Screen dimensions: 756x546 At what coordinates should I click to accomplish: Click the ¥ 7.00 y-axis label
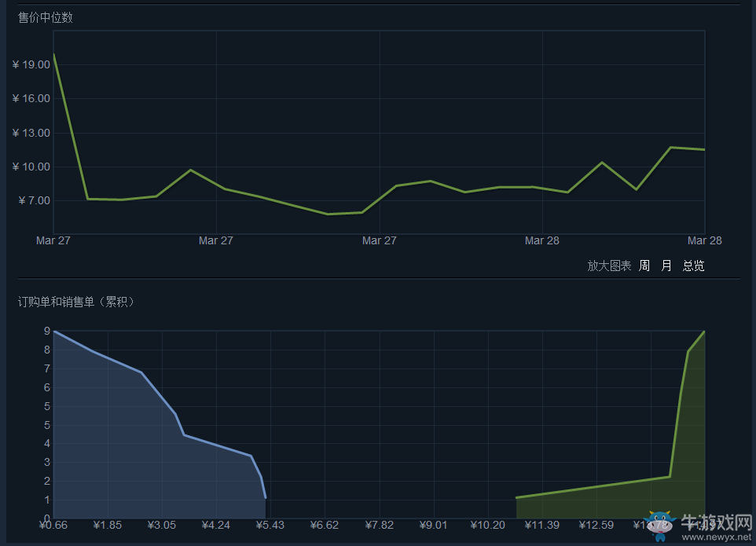pyautogui.click(x=31, y=200)
